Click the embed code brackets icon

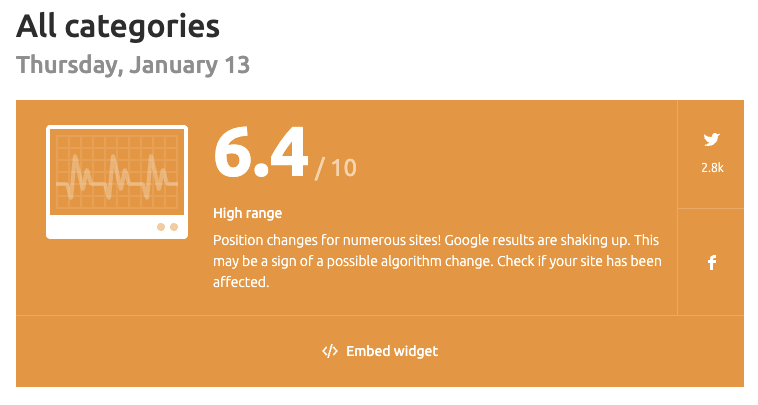click(x=330, y=351)
